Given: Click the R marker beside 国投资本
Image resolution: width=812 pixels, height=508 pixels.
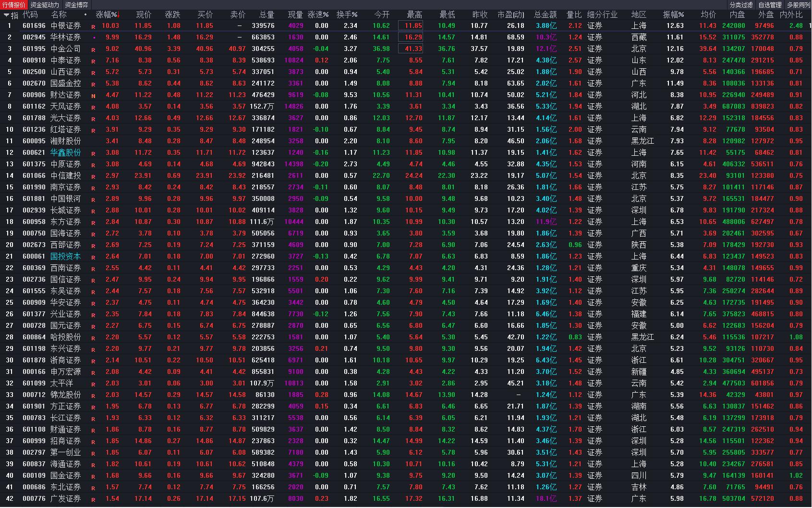Looking at the screenshot, I should tap(93, 258).
